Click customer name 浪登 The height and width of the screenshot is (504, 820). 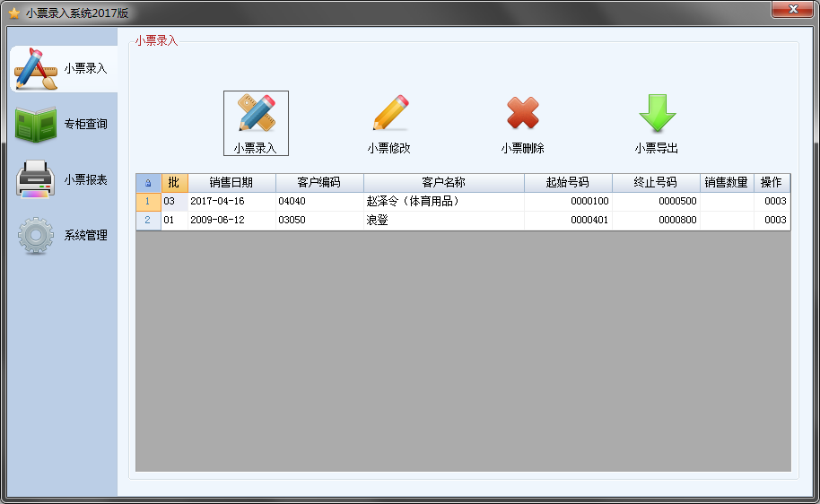tap(444, 221)
